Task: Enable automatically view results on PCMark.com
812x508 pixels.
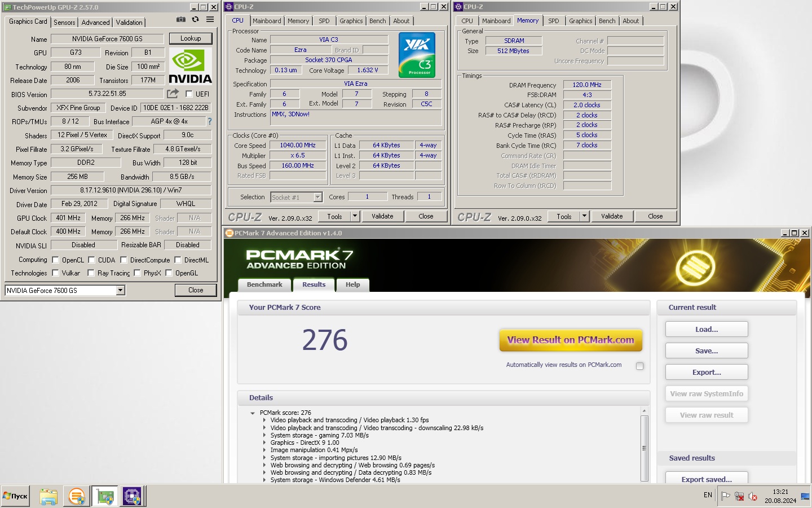Action: [639, 366]
